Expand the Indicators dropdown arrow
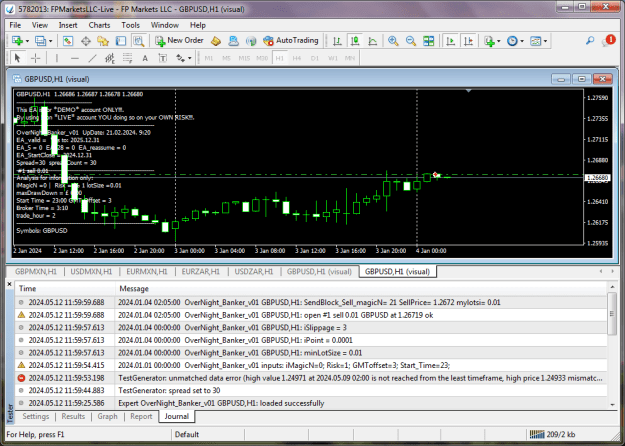 [499, 41]
